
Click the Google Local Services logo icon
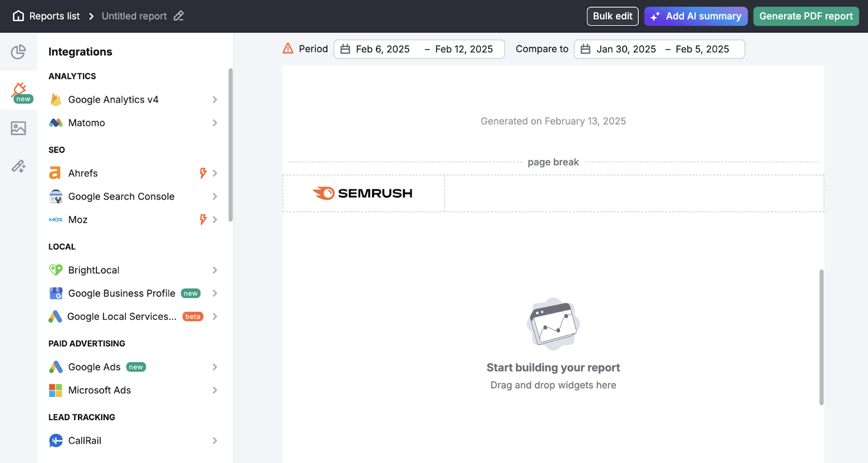55,317
